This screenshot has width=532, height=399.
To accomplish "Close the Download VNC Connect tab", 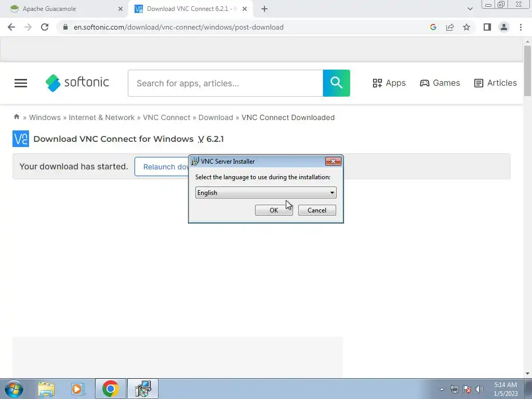I will pyautogui.click(x=245, y=9).
